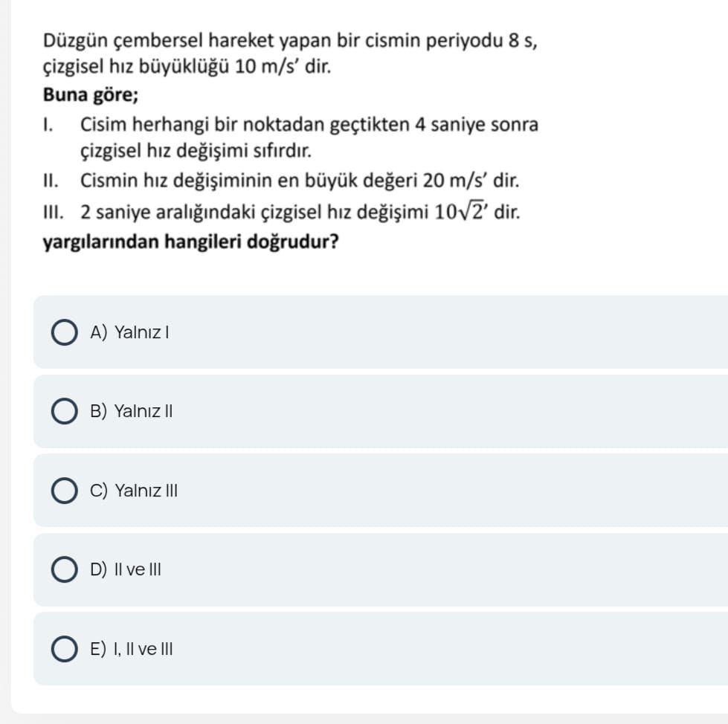728x724 pixels.
Task: Select the radio button for option A
Action: [x=65, y=333]
